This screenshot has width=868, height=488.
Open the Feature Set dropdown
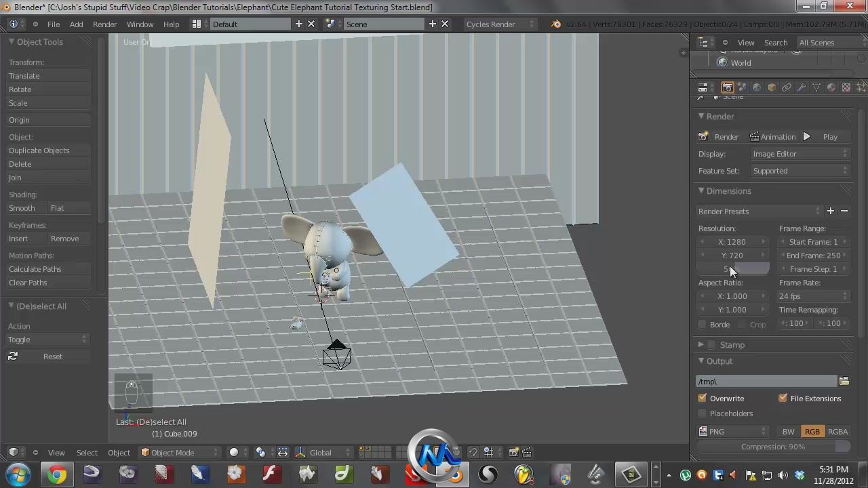[x=800, y=171]
